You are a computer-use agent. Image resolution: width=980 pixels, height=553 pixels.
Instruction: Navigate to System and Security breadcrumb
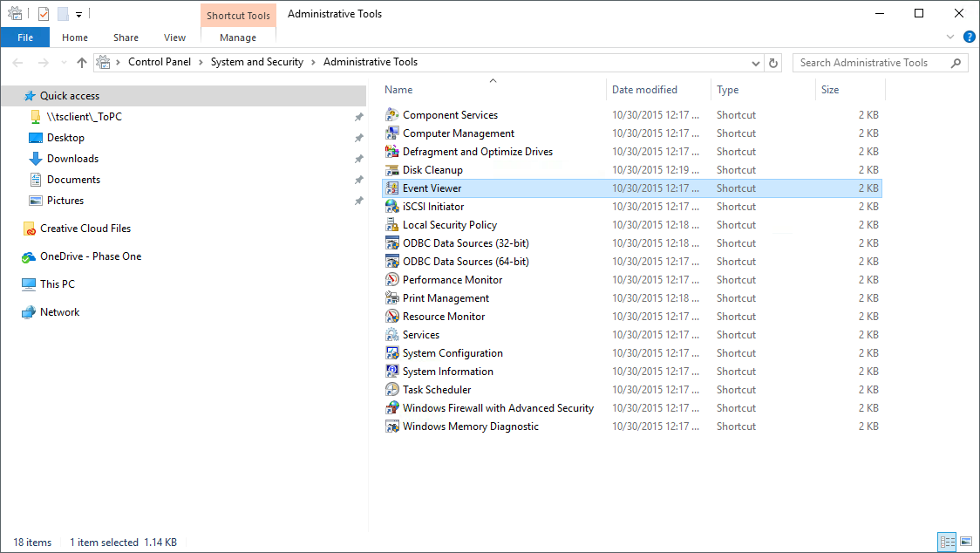click(257, 62)
